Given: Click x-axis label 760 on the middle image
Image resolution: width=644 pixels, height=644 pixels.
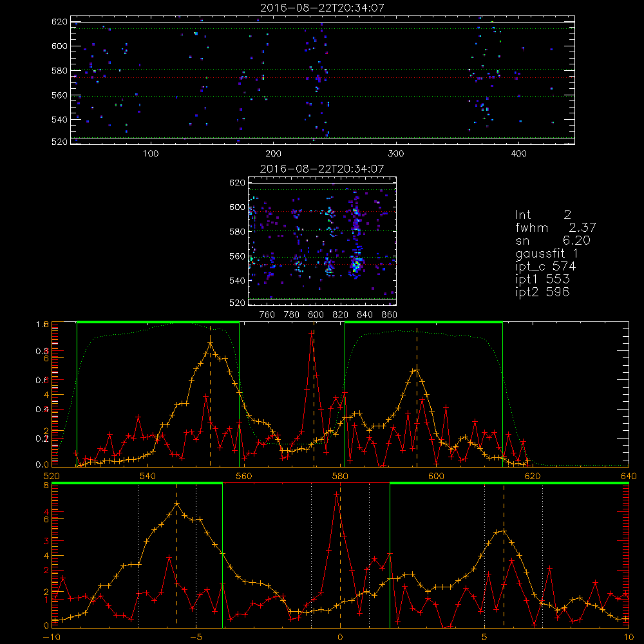Looking at the screenshot, I should point(267,315).
